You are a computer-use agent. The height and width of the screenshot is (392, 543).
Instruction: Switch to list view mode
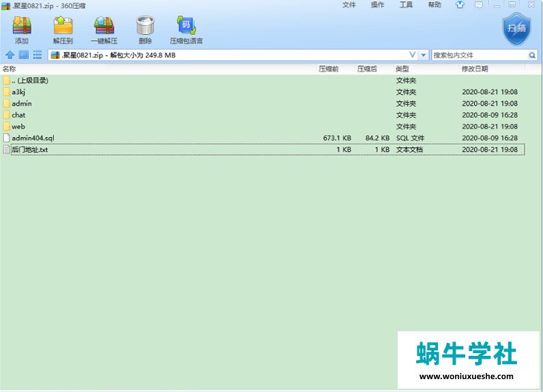[x=37, y=55]
